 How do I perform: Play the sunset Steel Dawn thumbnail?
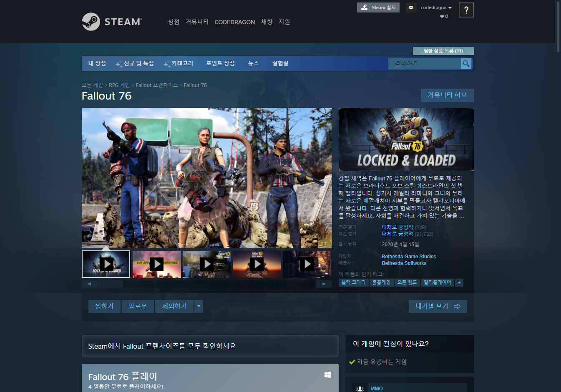tap(257, 264)
